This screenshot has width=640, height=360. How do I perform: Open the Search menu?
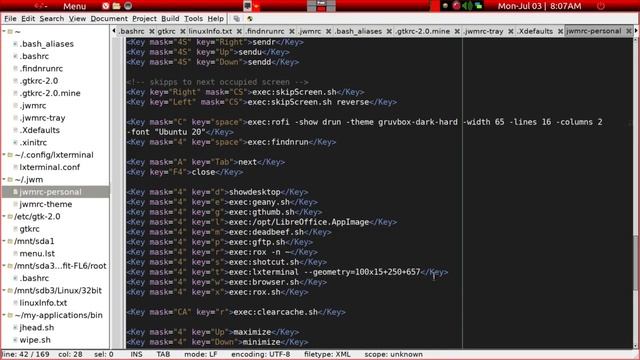[51, 19]
